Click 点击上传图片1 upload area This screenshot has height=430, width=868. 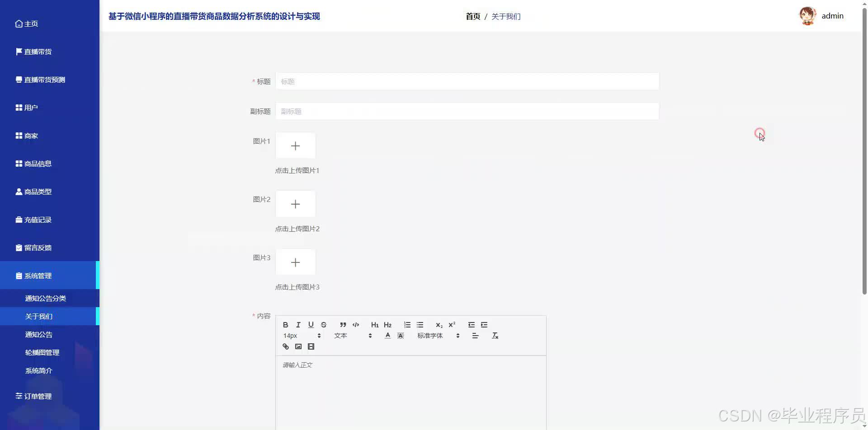295,145
